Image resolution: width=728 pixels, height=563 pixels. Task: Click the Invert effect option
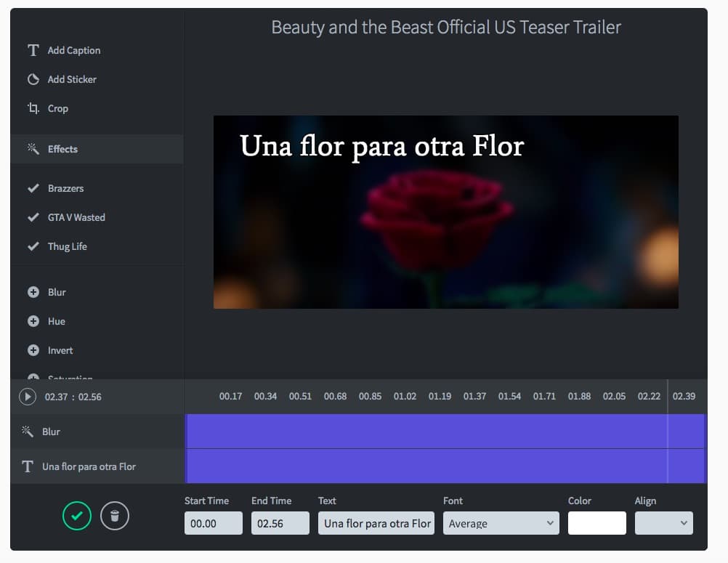[60, 350]
